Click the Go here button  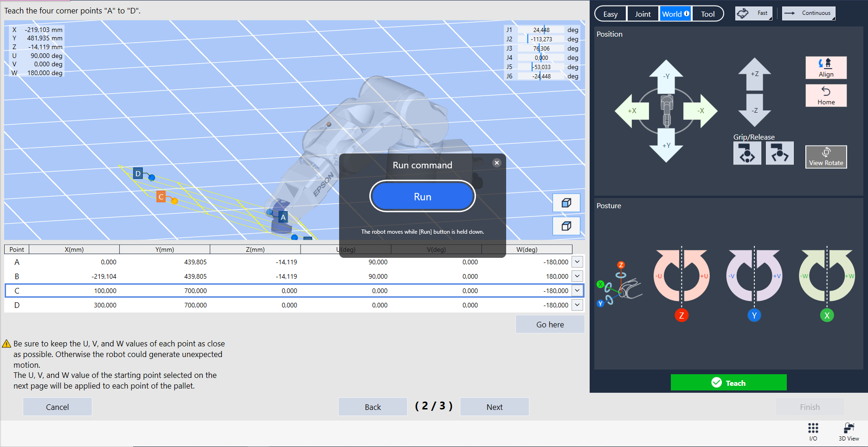pyautogui.click(x=550, y=325)
